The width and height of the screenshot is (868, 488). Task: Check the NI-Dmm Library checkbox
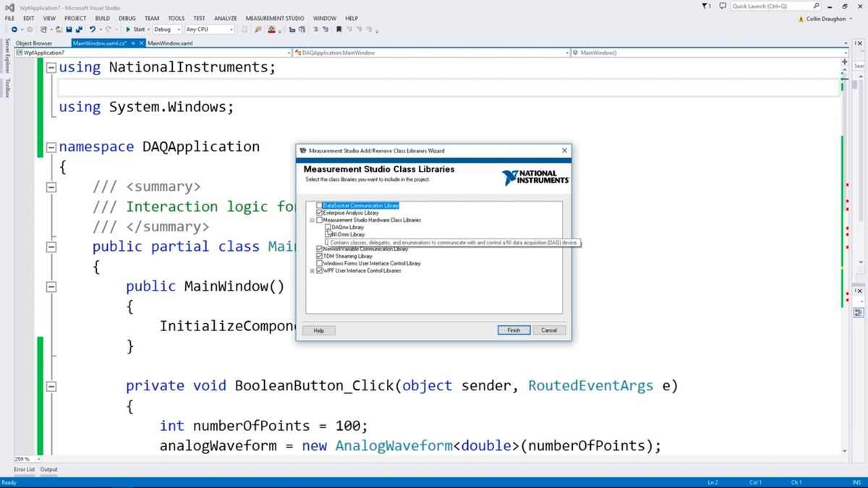coord(328,234)
